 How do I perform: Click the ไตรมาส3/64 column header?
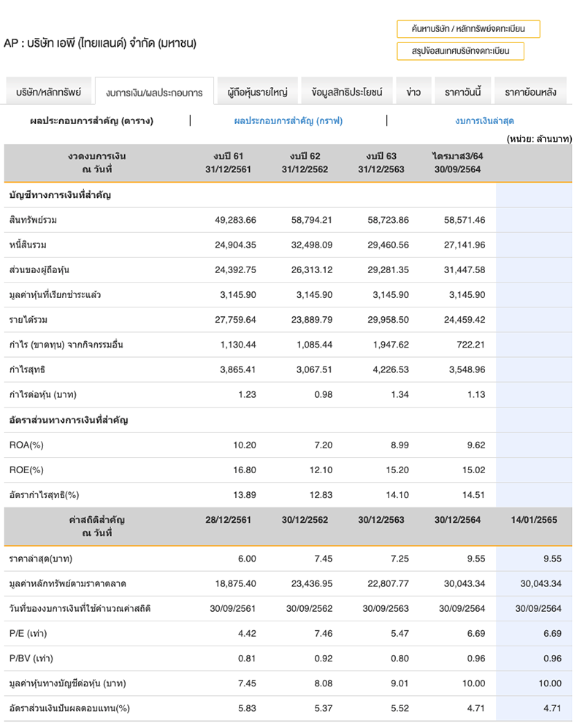(x=458, y=163)
